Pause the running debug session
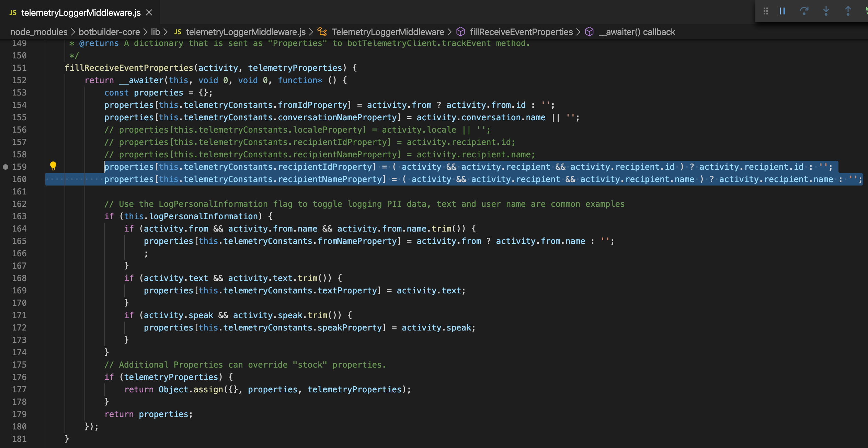Viewport: 868px width, 448px height. coord(782,11)
